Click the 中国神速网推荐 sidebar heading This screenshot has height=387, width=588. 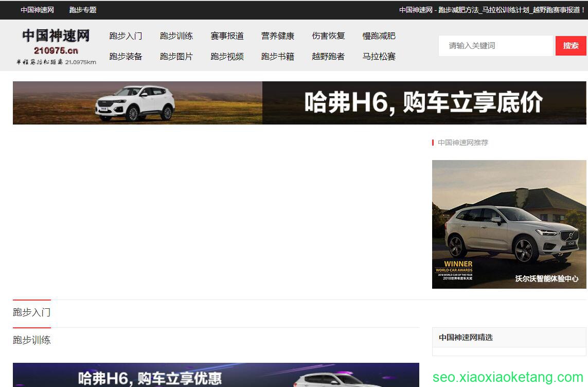tap(463, 143)
